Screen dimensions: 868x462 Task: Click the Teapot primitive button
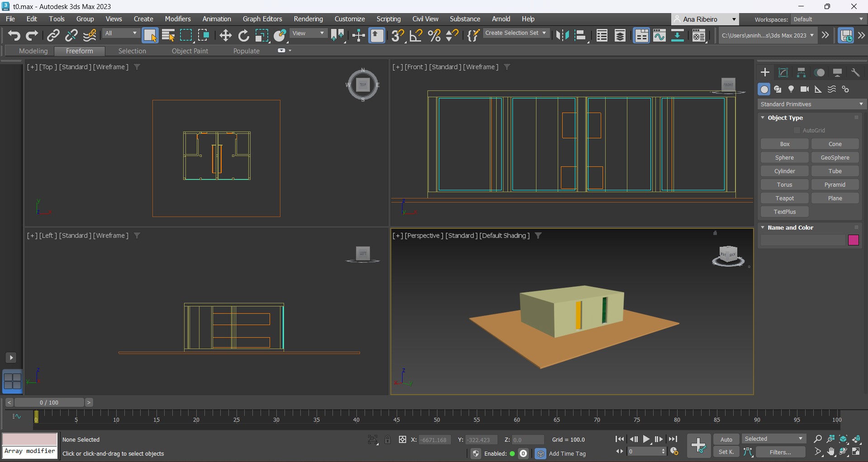[x=784, y=198]
